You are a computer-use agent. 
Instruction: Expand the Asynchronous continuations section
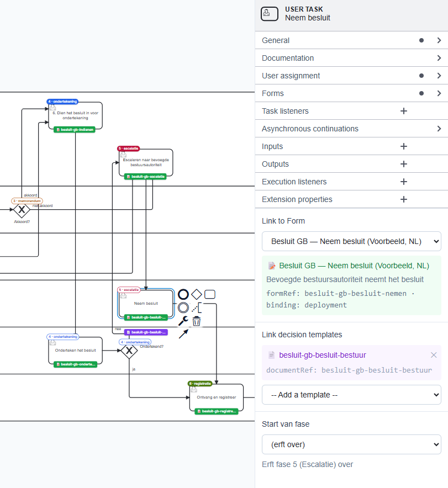tap(351, 129)
